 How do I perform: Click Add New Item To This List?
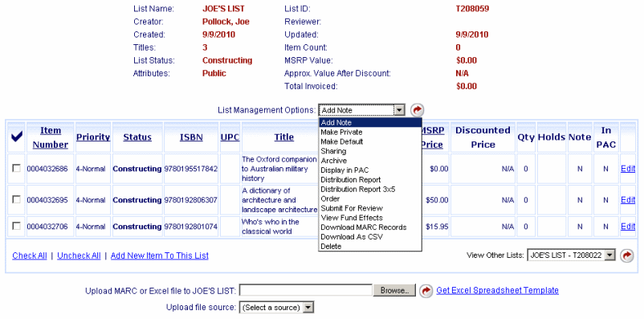(160, 256)
